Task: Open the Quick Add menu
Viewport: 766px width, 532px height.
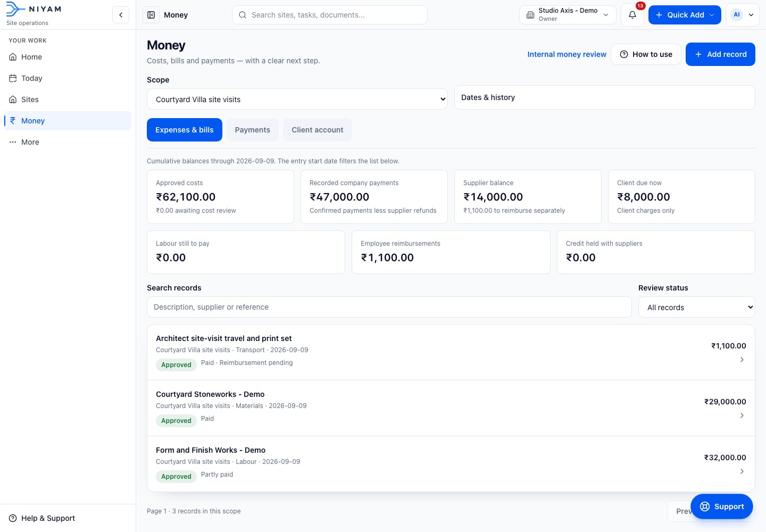Action: (x=685, y=15)
